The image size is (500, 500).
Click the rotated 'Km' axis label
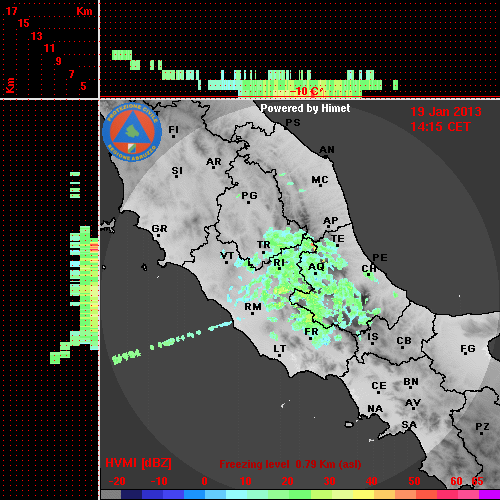click(x=10, y=86)
